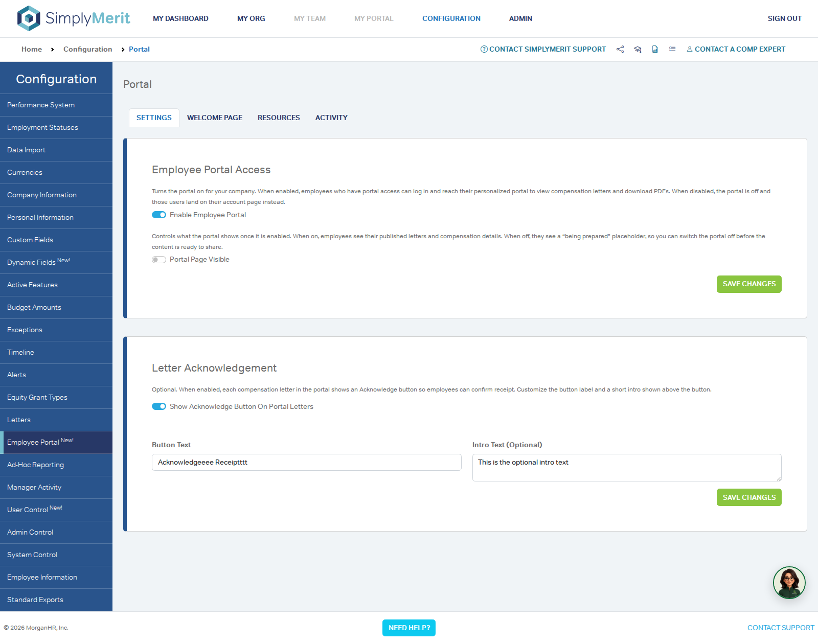Toggle Show Acknowledge Button On Portal Letters
This screenshot has height=644, width=818.
point(159,406)
